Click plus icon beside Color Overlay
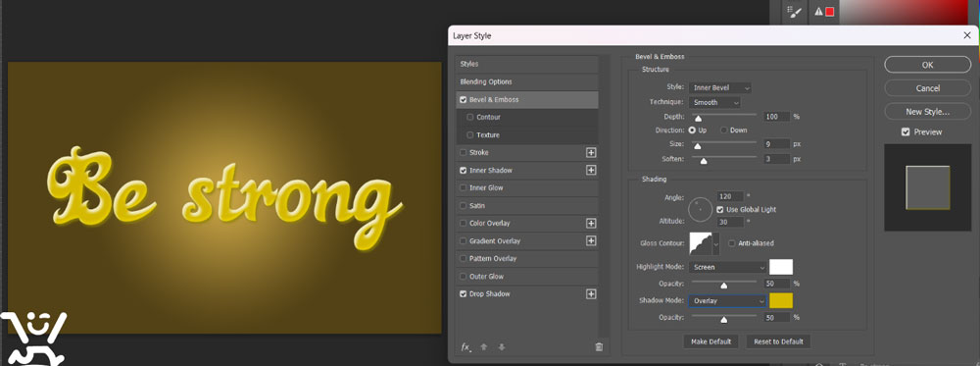 pos(591,224)
